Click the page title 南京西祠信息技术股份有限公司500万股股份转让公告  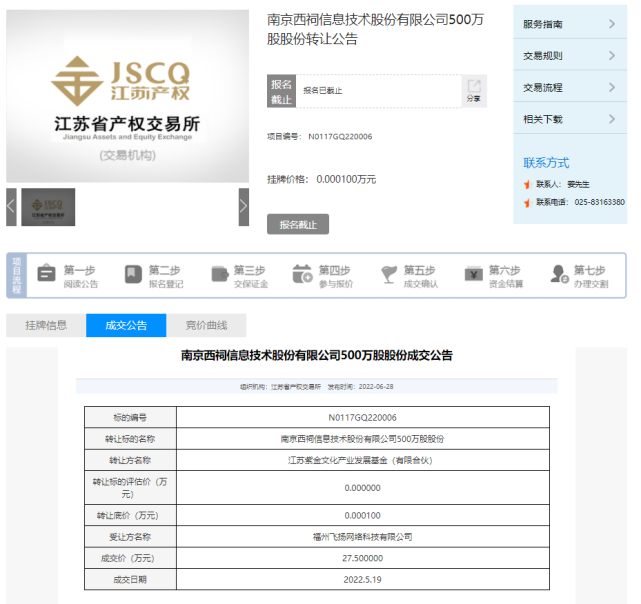click(375, 29)
